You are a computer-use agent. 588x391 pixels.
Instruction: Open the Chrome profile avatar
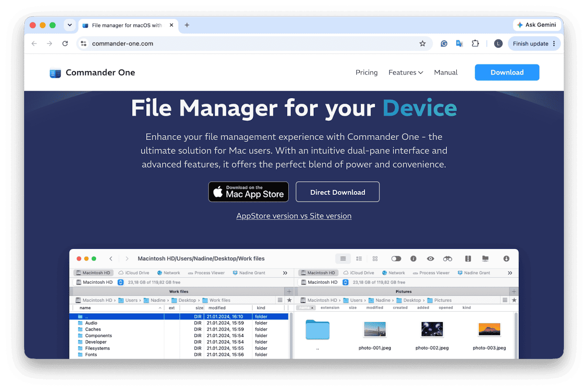pyautogui.click(x=498, y=43)
